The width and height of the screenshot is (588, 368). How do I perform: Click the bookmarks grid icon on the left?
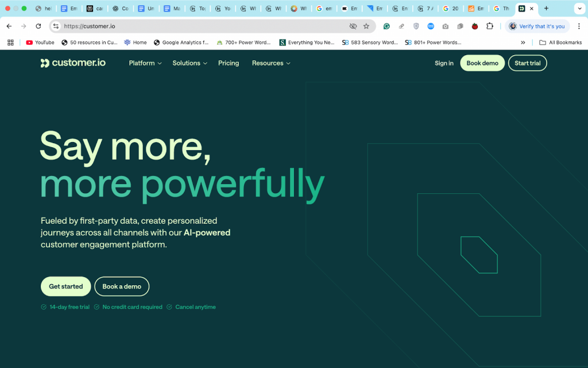click(10, 42)
